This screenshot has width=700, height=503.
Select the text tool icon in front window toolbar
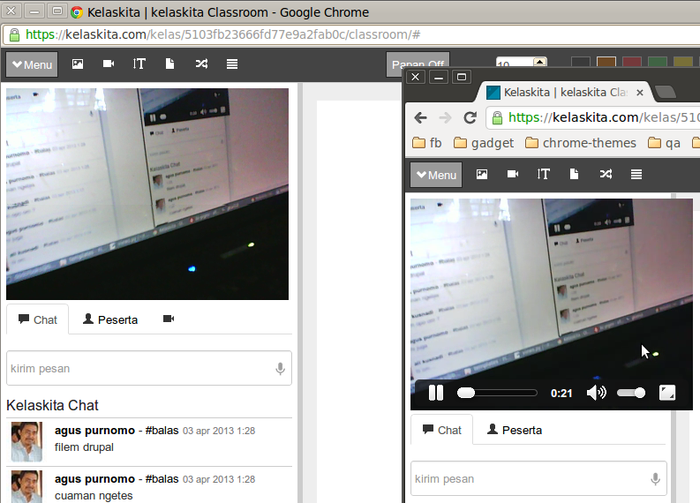[x=543, y=174]
